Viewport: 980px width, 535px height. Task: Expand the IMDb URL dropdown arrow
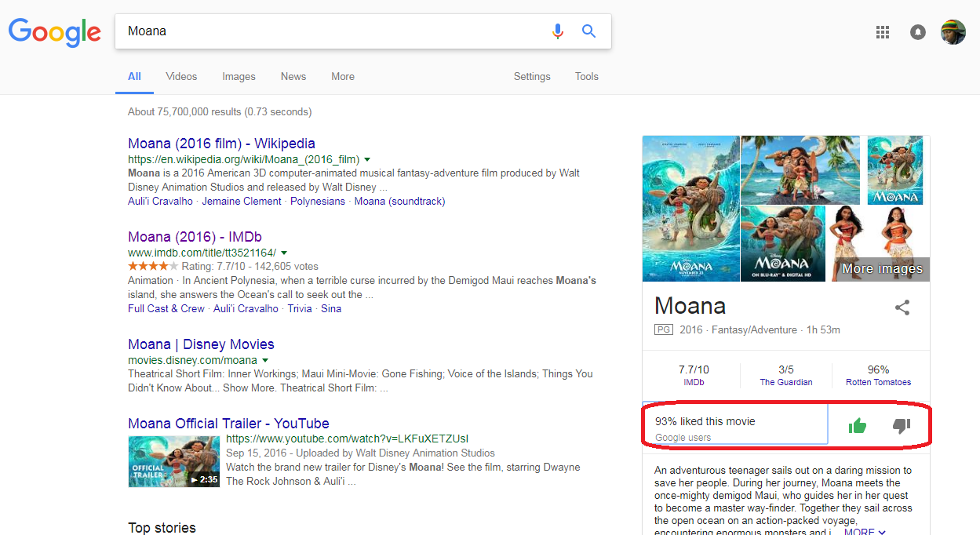click(283, 253)
